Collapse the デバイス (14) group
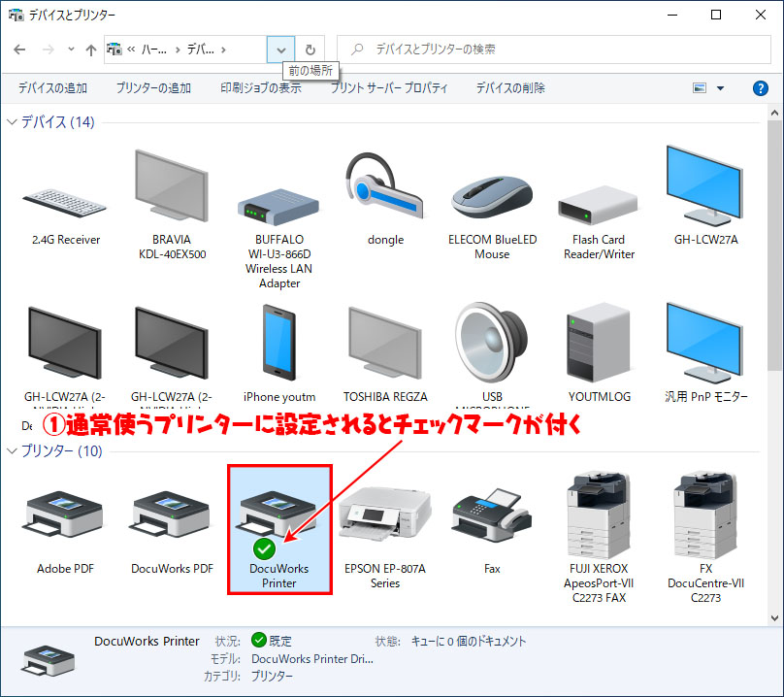 click(x=12, y=121)
